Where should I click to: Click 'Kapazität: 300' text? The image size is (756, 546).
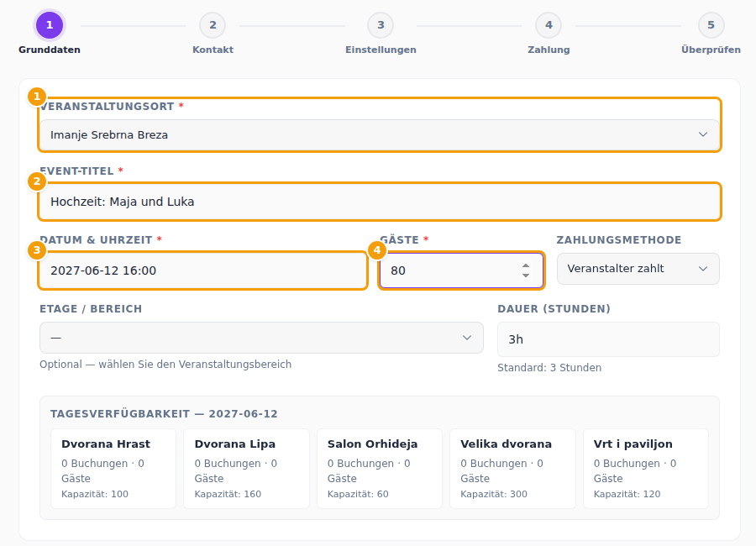click(494, 494)
